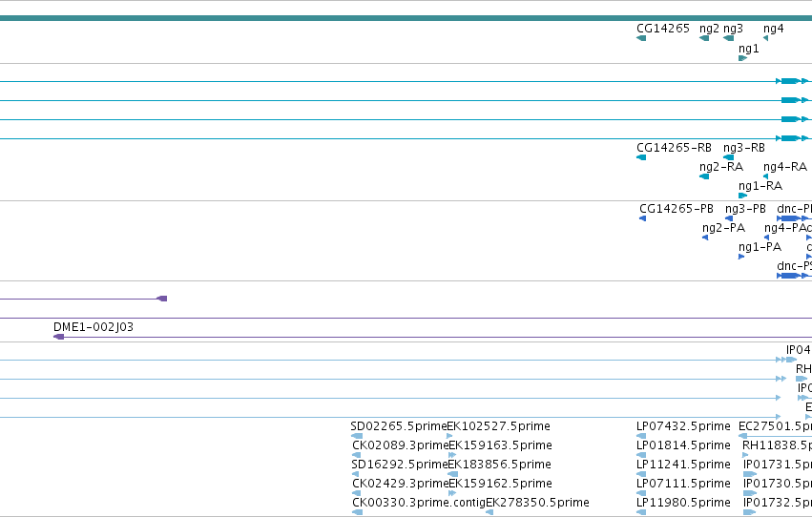Screen dimensions: 812x517
Task: Click the LP07111.5prime EST label
Action: click(x=683, y=484)
